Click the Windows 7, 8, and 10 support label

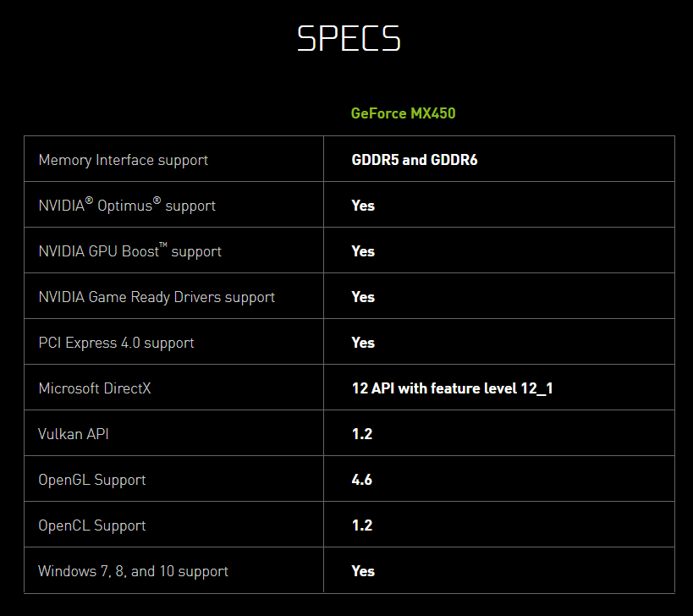[133, 571]
